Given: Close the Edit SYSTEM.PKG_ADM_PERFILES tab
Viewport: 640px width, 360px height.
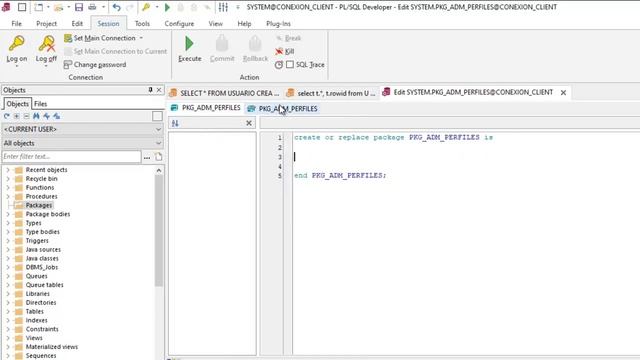Looking at the screenshot, I should [x=563, y=93].
